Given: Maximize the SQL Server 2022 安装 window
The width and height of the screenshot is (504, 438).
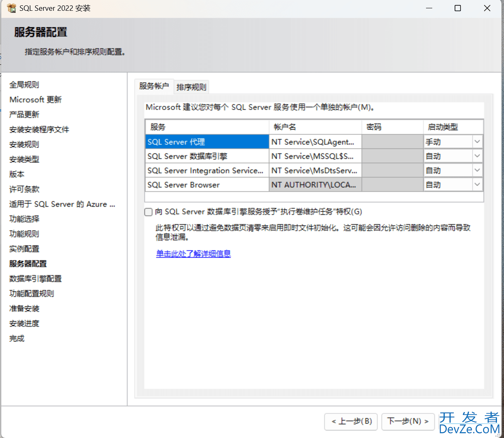Looking at the screenshot, I should point(458,8).
